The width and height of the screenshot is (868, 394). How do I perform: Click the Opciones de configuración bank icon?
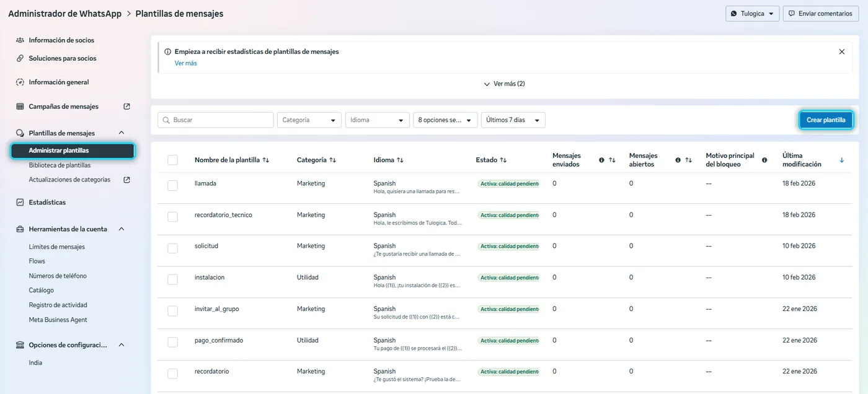[x=20, y=345]
